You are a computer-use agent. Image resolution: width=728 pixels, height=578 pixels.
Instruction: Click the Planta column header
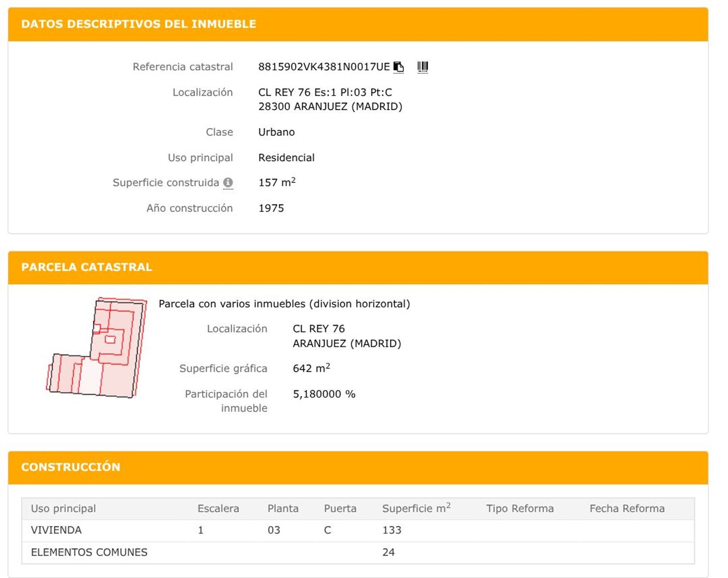click(283, 509)
